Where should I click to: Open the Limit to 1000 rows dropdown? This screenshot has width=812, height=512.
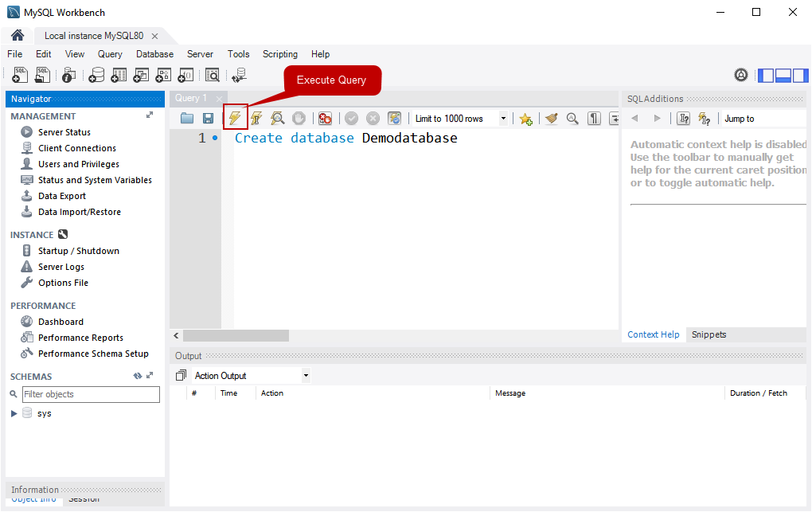(x=504, y=117)
